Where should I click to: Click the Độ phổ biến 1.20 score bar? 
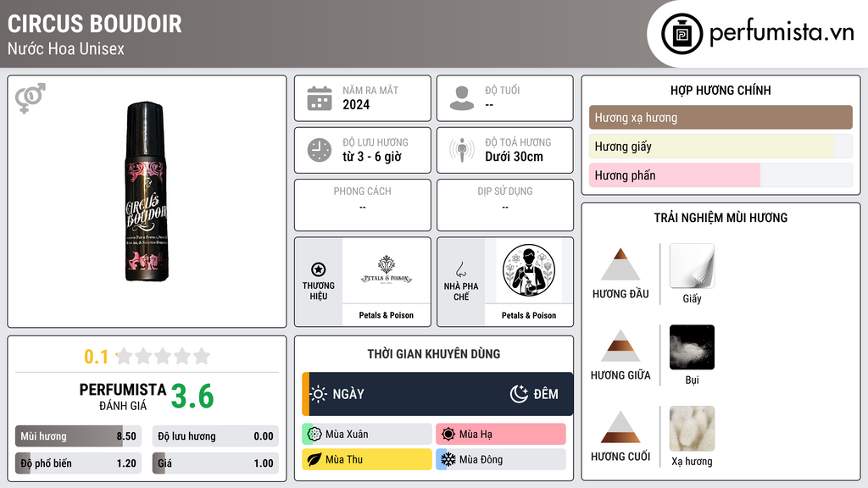78,463
